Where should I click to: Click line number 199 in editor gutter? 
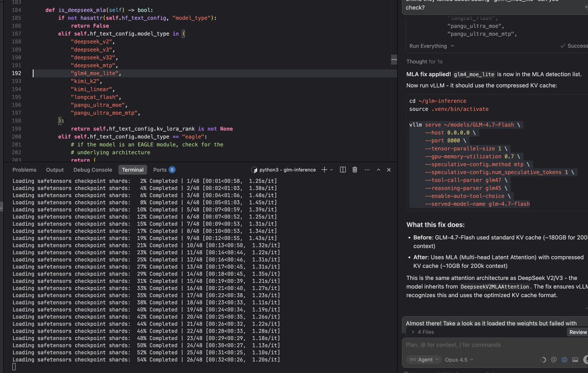pyautogui.click(x=16, y=128)
